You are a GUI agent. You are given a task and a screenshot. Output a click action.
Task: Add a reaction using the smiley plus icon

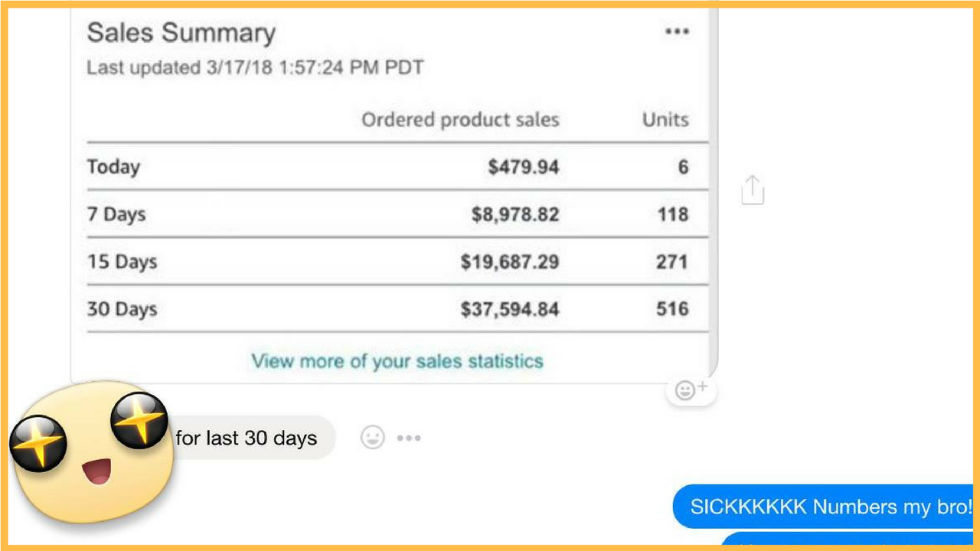click(x=691, y=391)
